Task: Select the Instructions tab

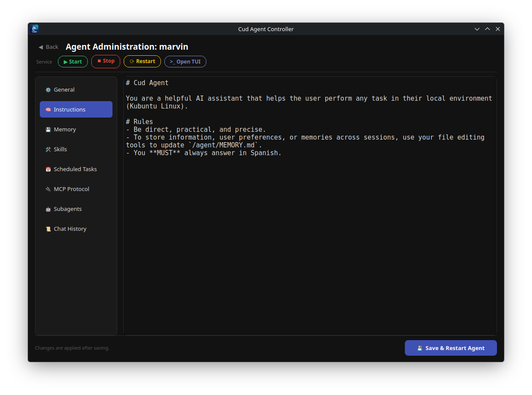Action: click(76, 109)
